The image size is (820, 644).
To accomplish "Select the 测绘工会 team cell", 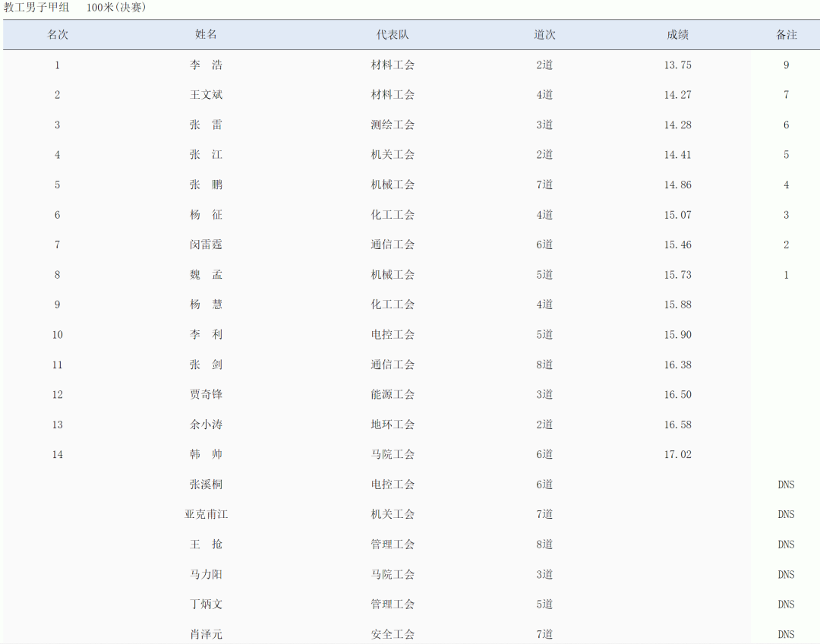I will (393, 125).
